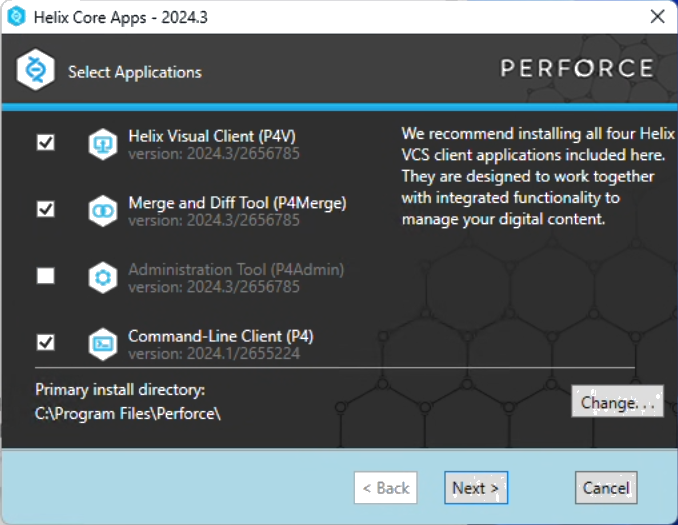
Task: Click the P4Merge overlapping circles icon
Action: pyautogui.click(x=103, y=210)
